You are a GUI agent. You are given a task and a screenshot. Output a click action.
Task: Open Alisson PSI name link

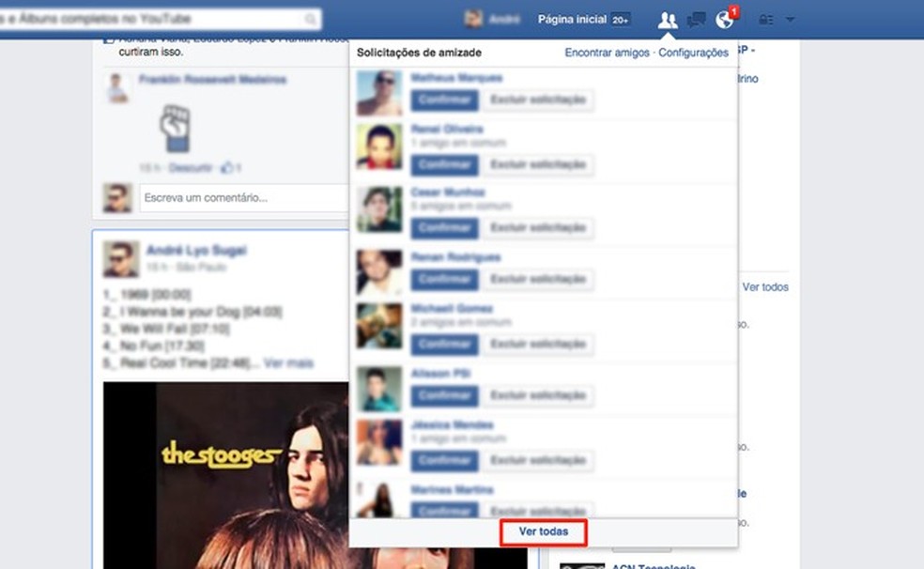pos(440,373)
